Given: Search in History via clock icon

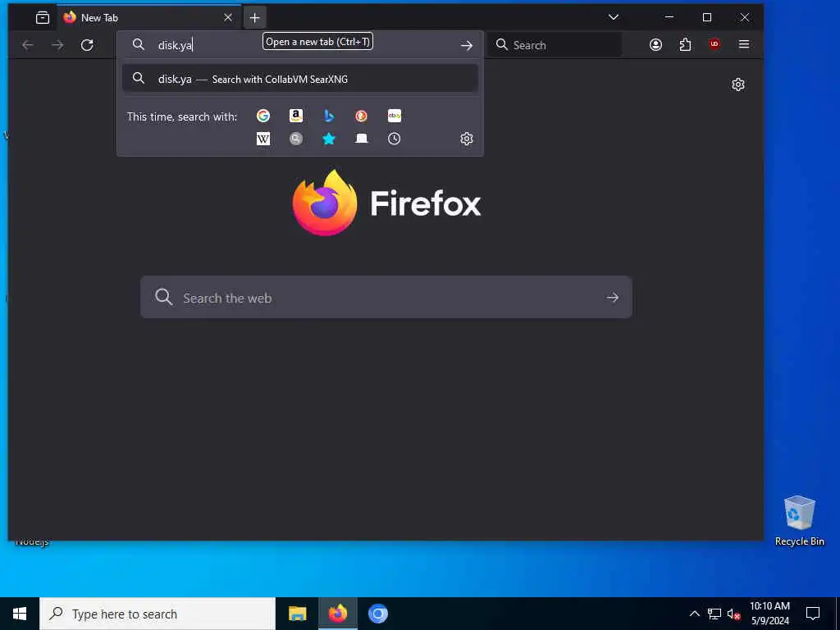Looking at the screenshot, I should pos(395,139).
